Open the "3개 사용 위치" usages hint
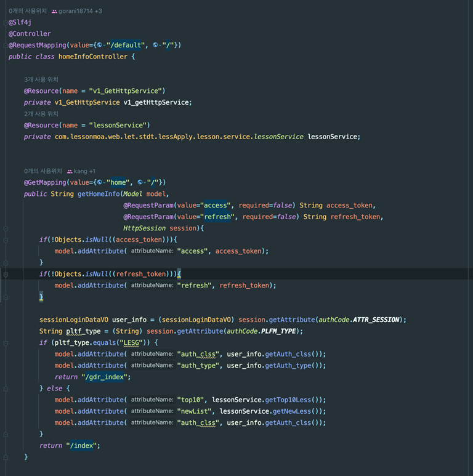This screenshot has width=473, height=476. point(41,79)
